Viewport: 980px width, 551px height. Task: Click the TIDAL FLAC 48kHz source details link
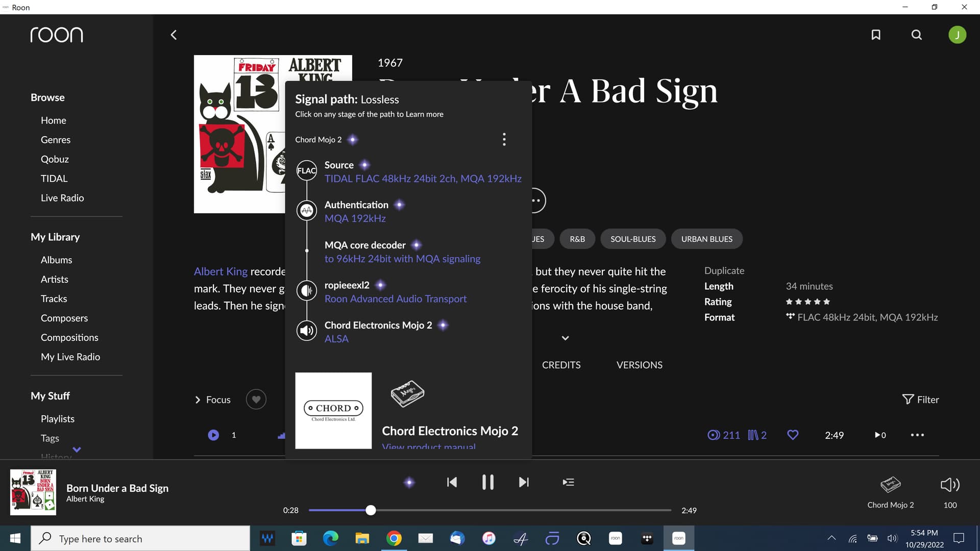pyautogui.click(x=423, y=179)
